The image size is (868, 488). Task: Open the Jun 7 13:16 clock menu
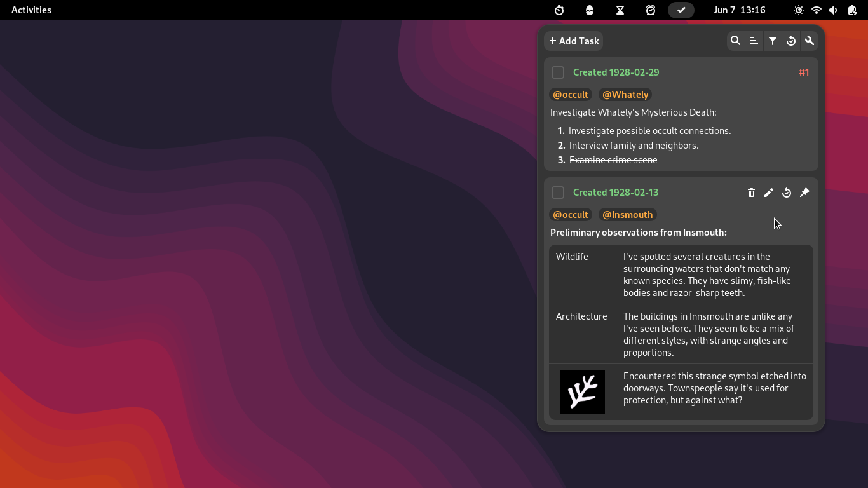[x=739, y=10]
